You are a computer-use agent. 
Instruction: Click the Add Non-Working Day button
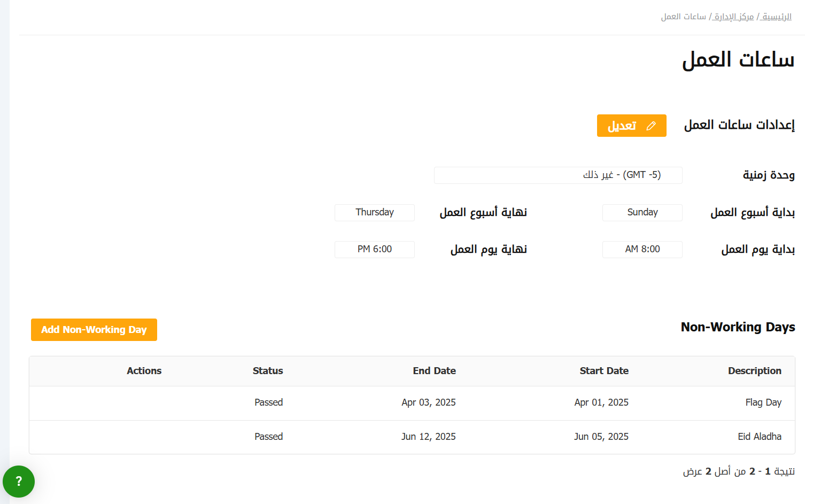(94, 330)
